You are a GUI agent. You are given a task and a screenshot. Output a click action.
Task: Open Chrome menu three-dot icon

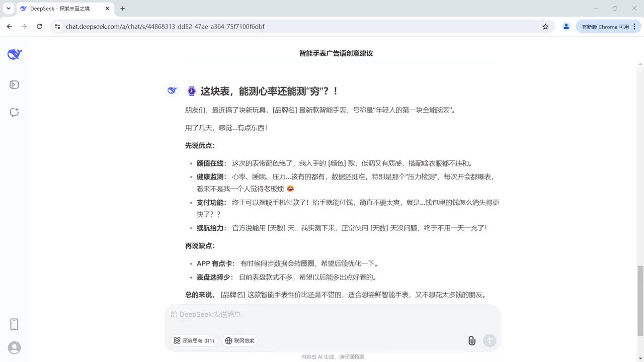pos(634,27)
